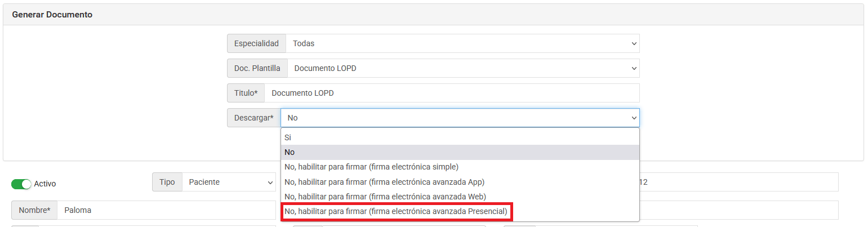Toggle the Activo switch
This screenshot has height=227, width=868.
(21, 184)
